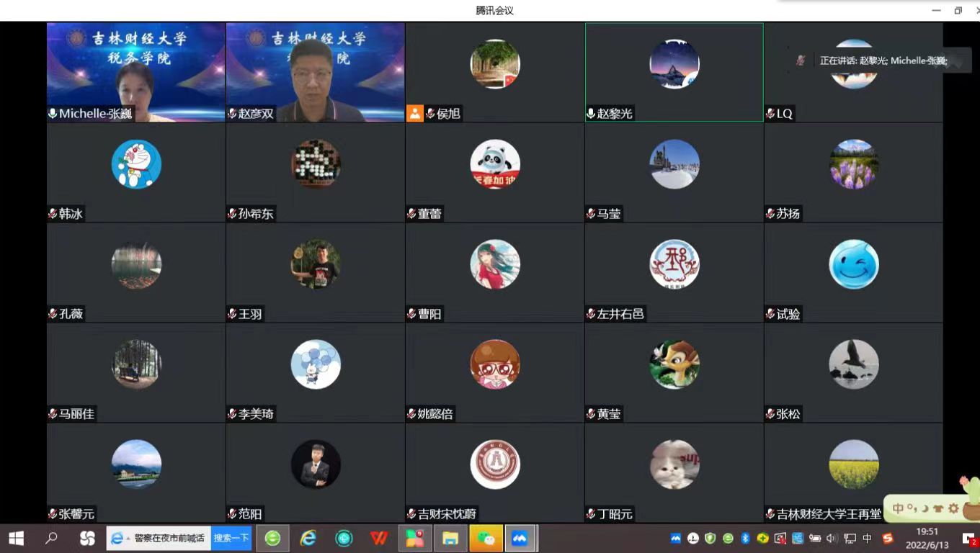980x553 pixels.
Task: Launch WPS Office from the taskbar
Action: [x=379, y=539]
